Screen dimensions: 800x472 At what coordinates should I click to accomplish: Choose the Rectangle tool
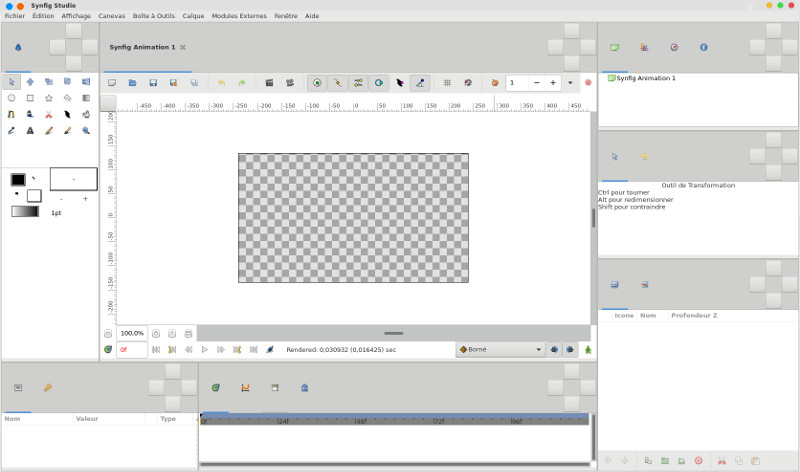30,98
